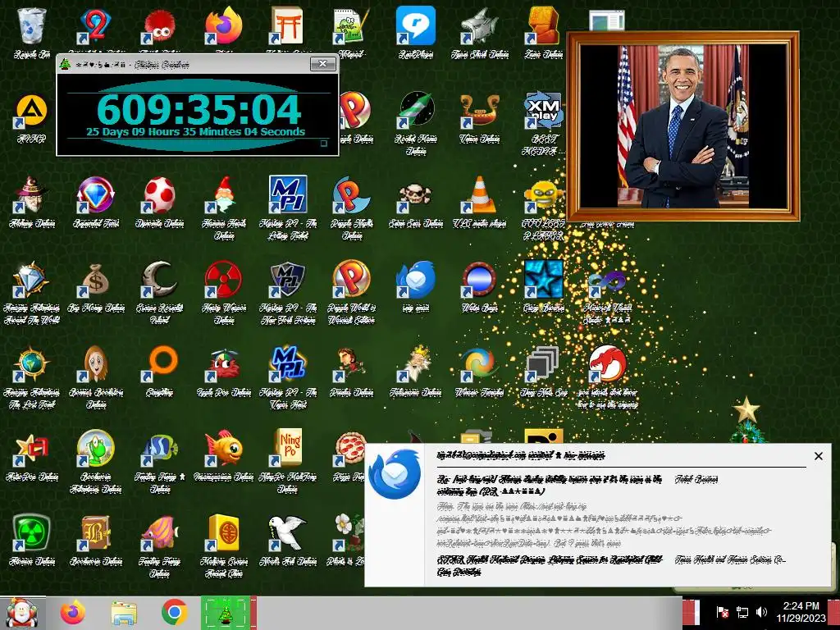Open the Bejeweled Twist shortcut

(95, 195)
